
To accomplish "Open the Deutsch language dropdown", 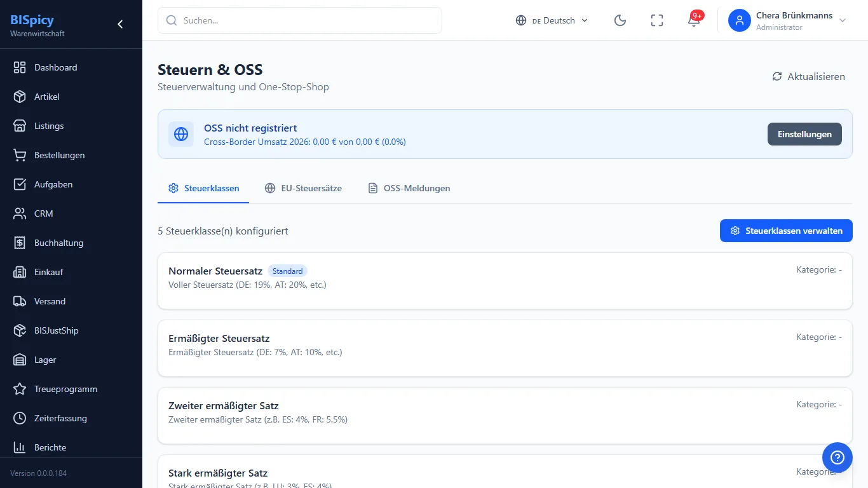I will tap(552, 20).
